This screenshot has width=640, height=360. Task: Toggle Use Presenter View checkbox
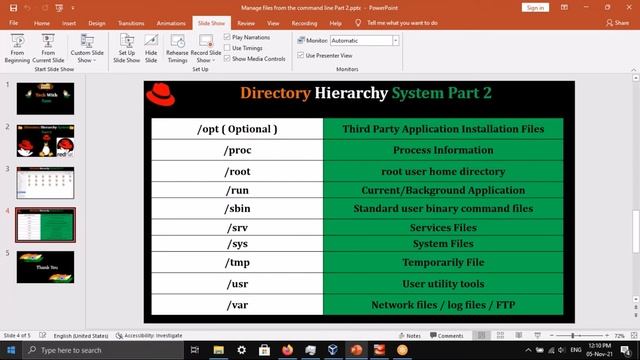pyautogui.click(x=301, y=55)
